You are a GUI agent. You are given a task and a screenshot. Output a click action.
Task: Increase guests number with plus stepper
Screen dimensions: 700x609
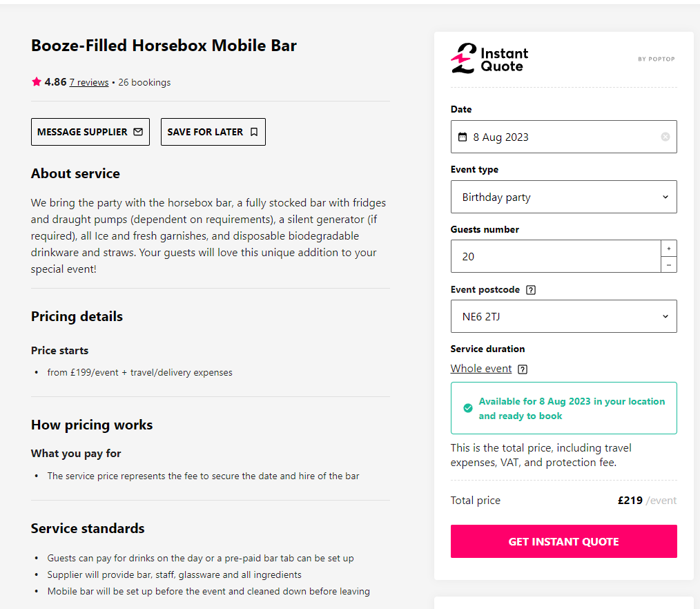point(669,248)
